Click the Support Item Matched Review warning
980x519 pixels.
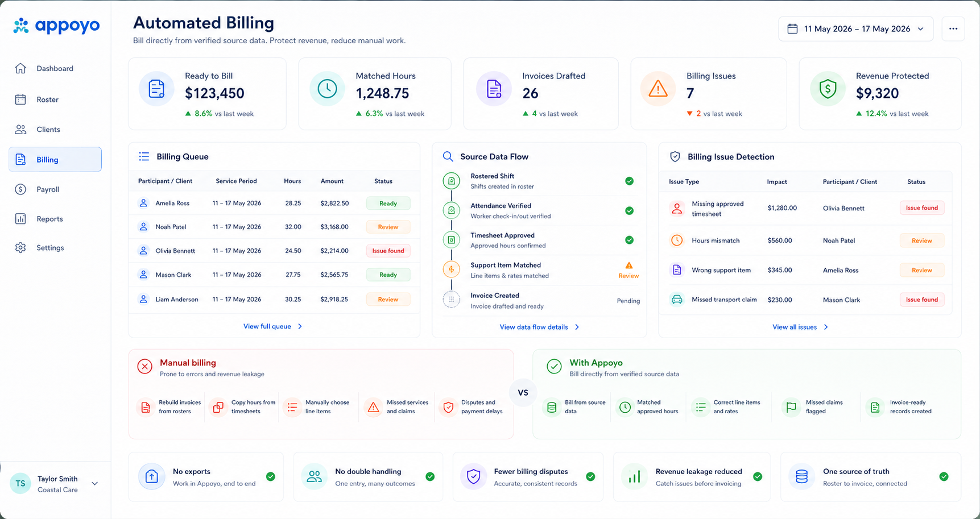coord(628,271)
